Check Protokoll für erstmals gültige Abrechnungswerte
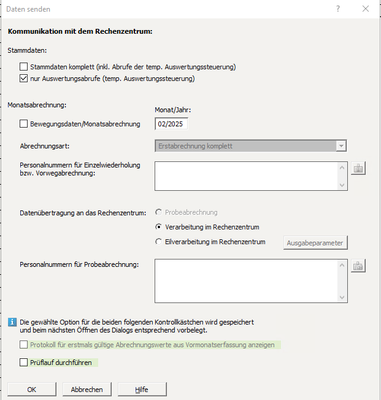 (23, 345)
